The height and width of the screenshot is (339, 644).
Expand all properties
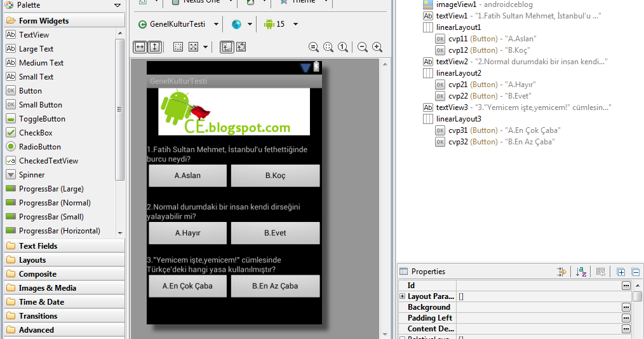pyautogui.click(x=621, y=272)
